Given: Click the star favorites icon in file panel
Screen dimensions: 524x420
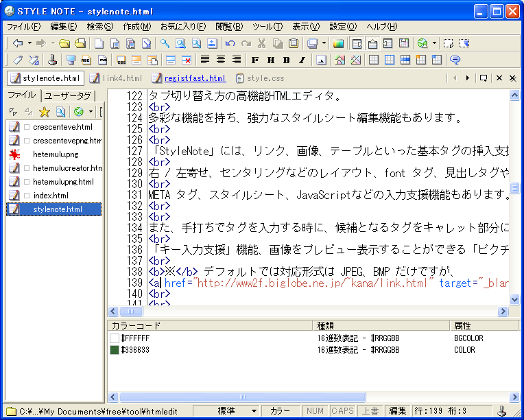Looking at the screenshot, I should (44, 112).
